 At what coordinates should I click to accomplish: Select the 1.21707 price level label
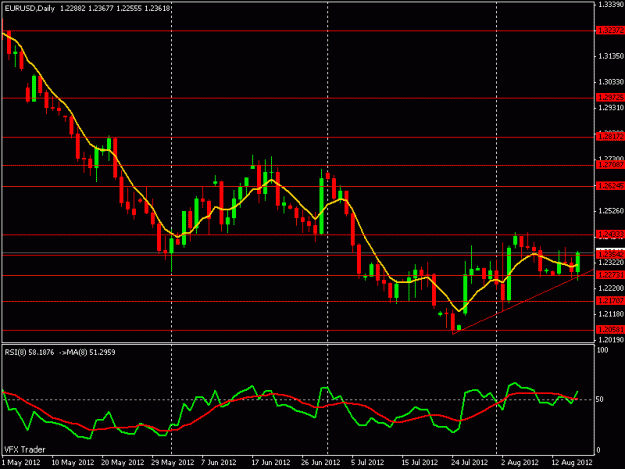coord(610,301)
